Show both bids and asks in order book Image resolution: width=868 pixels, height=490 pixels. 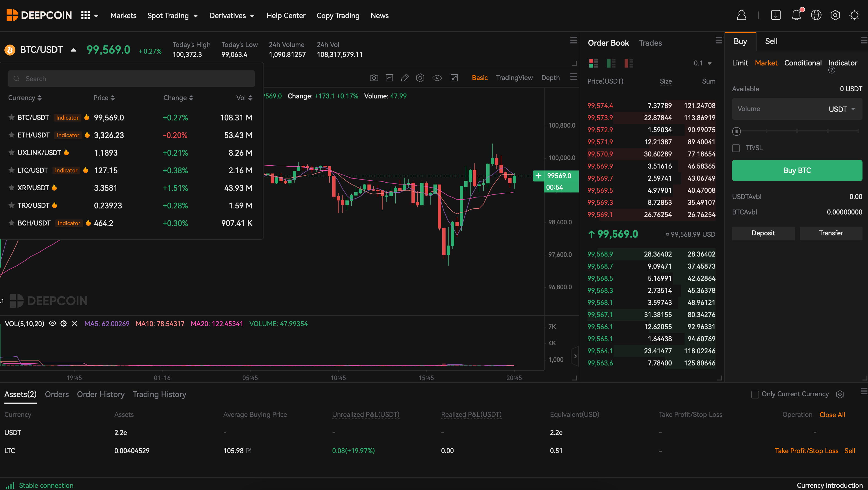pos(593,63)
